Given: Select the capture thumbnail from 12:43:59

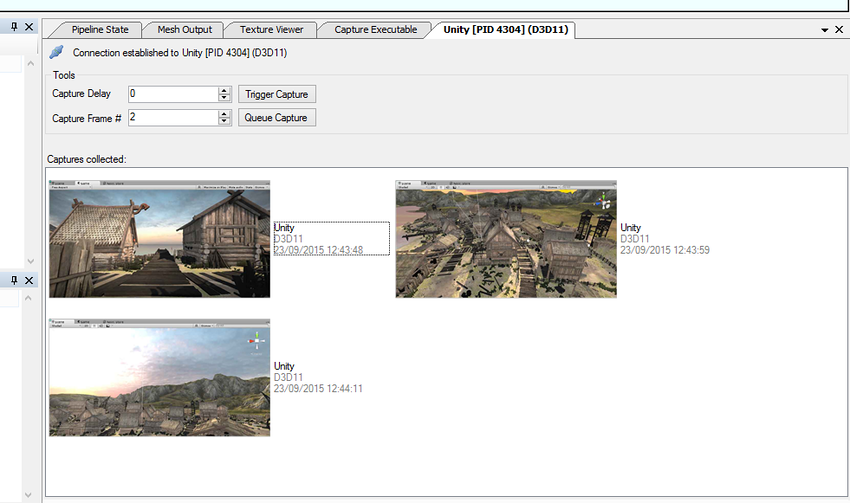Looking at the screenshot, I should coord(506,239).
